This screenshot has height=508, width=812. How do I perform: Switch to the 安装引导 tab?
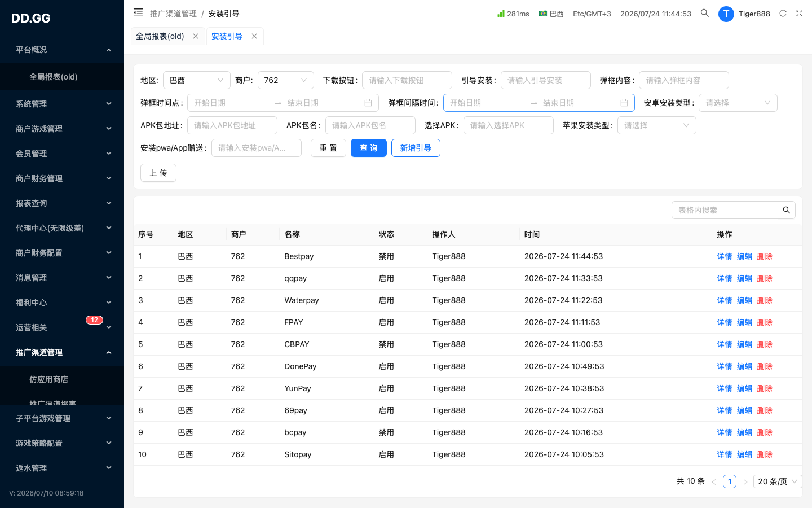click(227, 36)
